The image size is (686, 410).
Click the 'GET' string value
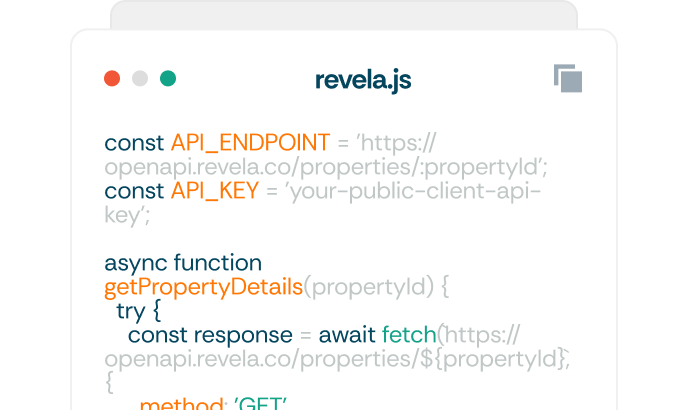(x=260, y=403)
